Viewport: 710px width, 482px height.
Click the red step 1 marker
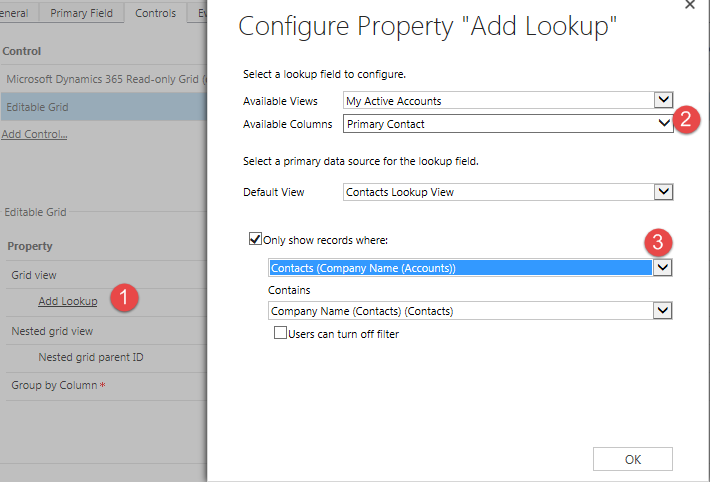123,298
